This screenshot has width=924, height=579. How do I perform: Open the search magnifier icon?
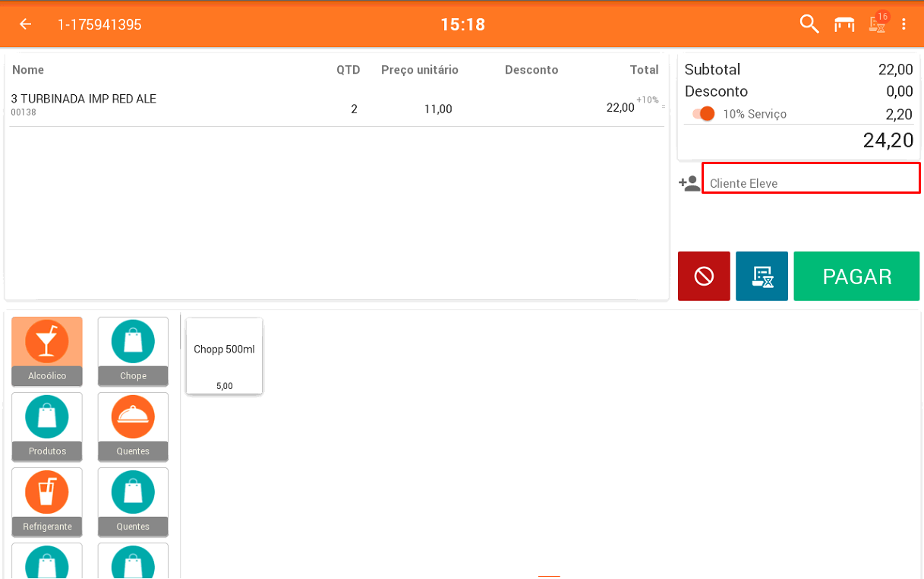(809, 24)
